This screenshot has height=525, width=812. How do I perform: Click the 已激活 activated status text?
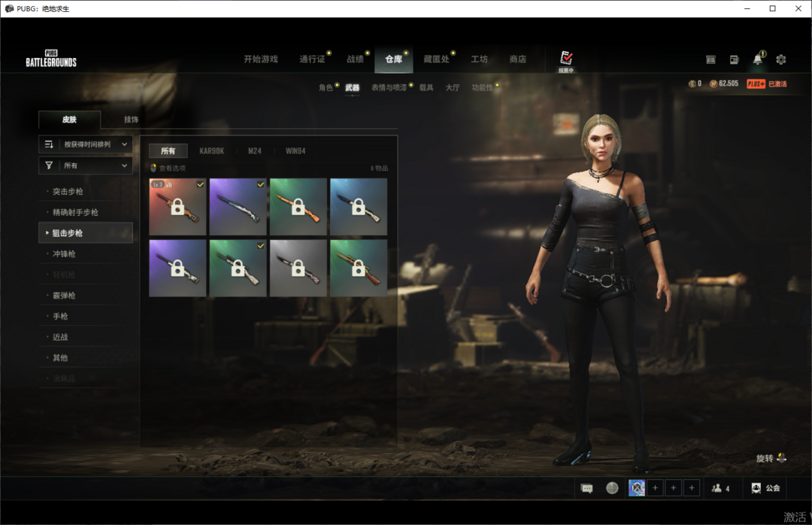point(777,84)
